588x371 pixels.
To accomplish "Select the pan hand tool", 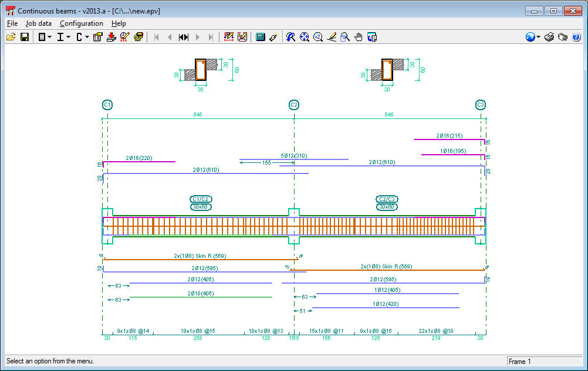I will pos(359,36).
